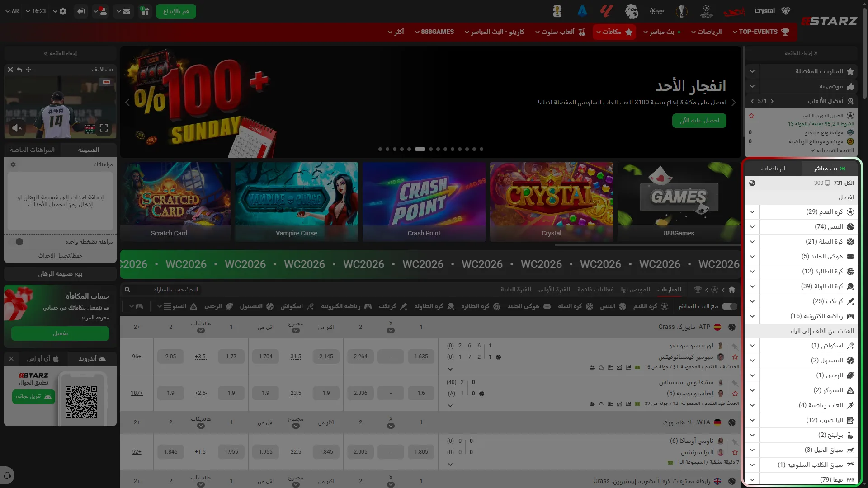This screenshot has height=488, width=868.
Task: Click the move handle on live stream
Action: point(28,70)
